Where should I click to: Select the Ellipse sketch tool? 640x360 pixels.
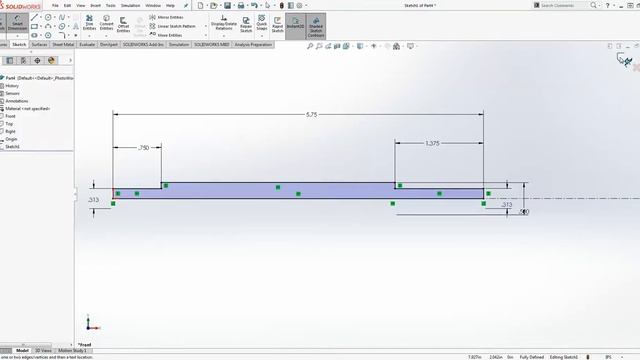[62, 26]
